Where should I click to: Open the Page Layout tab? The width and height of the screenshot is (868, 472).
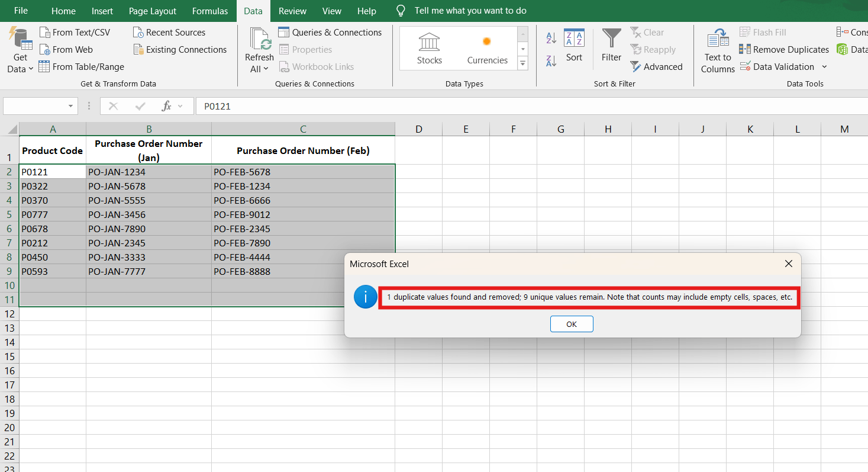click(x=153, y=11)
